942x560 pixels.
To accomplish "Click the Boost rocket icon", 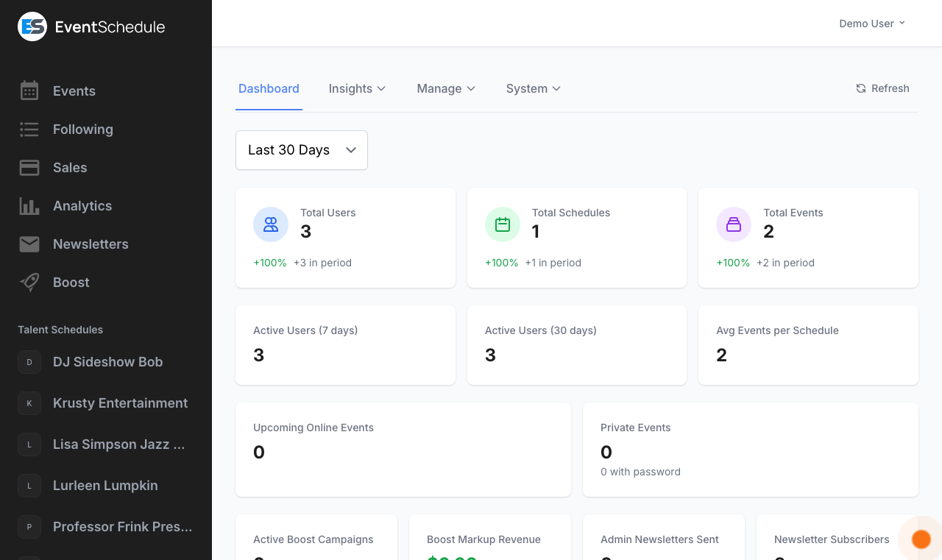I will tap(29, 283).
